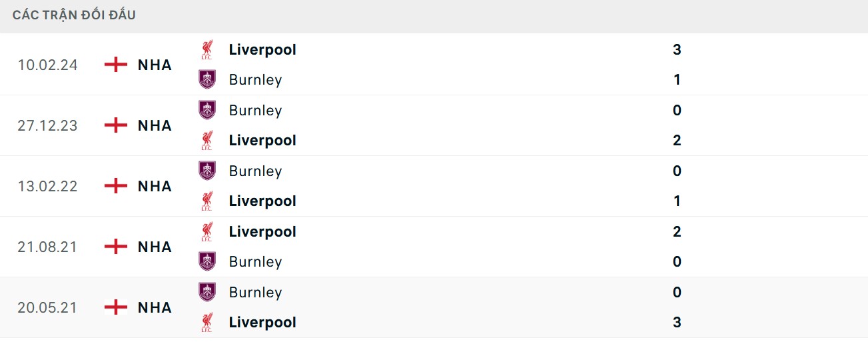The height and width of the screenshot is (348, 868).
Task: Click England flag beside the 10.02.24 match
Action: click(116, 65)
